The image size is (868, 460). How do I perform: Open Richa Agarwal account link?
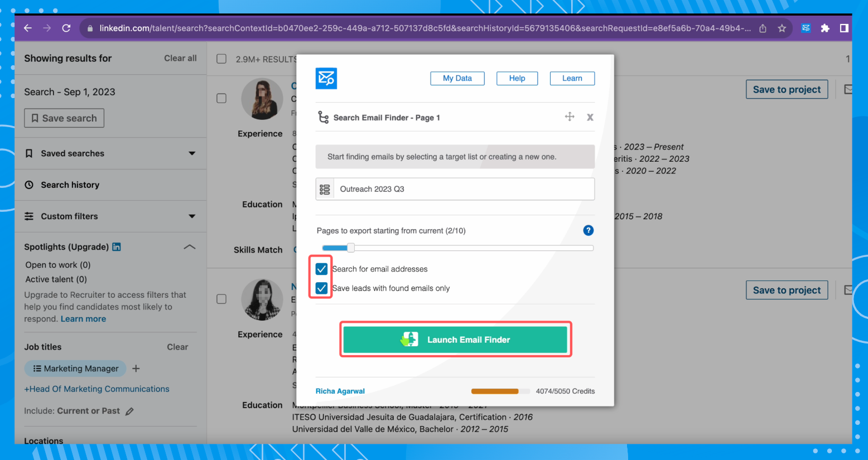(340, 391)
